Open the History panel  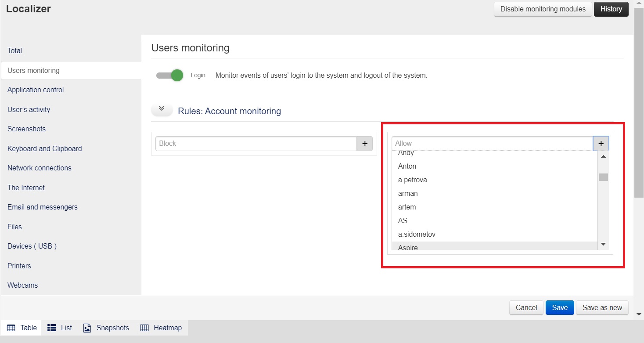611,9
